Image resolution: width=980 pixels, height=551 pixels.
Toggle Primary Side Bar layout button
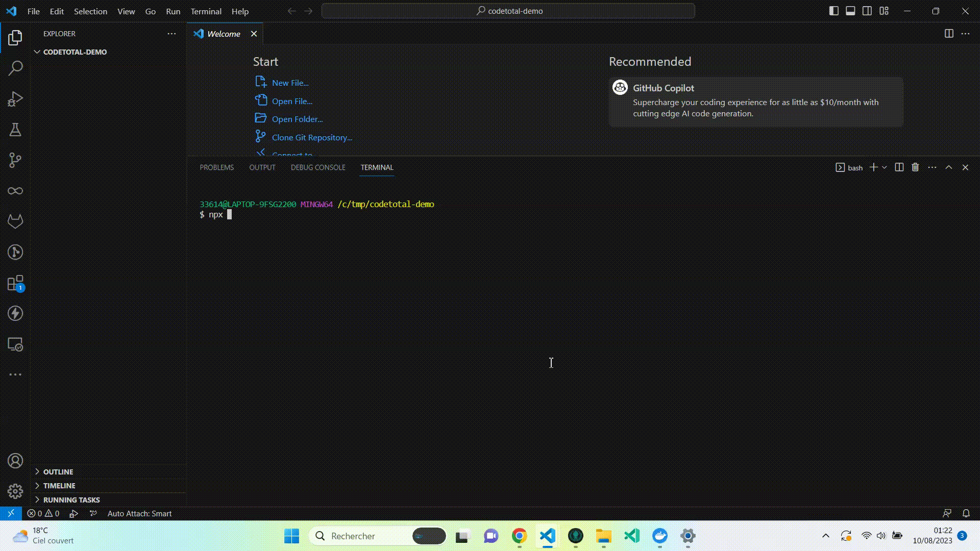coord(834,11)
